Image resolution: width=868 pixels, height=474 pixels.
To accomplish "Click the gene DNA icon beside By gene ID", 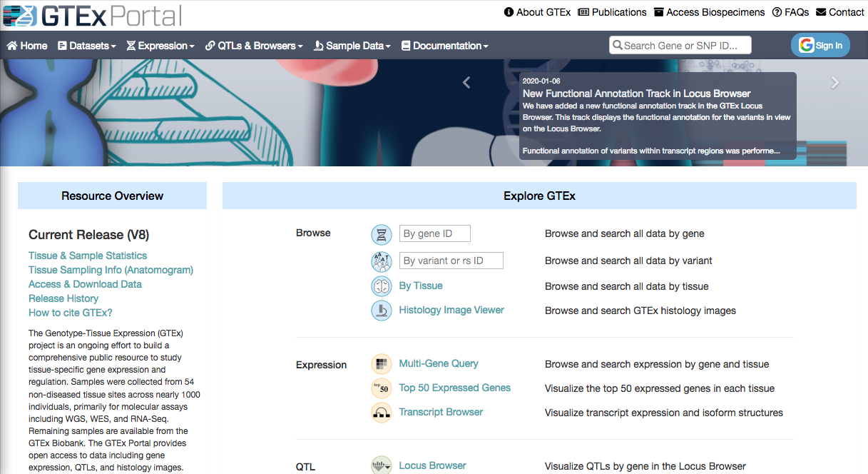I will point(382,234).
